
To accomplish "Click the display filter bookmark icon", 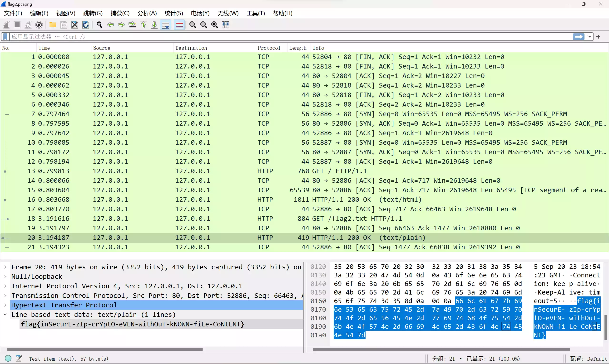I will [x=5, y=36].
